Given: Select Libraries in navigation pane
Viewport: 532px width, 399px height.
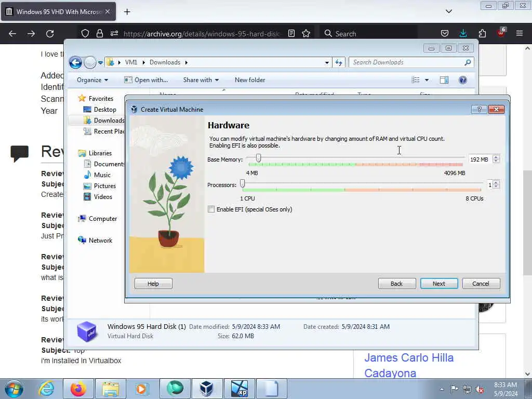Looking at the screenshot, I should coord(100,153).
